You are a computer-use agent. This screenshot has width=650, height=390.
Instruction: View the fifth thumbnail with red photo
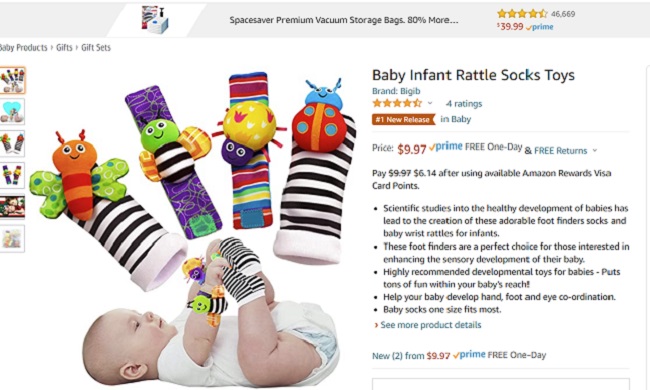coord(12,206)
